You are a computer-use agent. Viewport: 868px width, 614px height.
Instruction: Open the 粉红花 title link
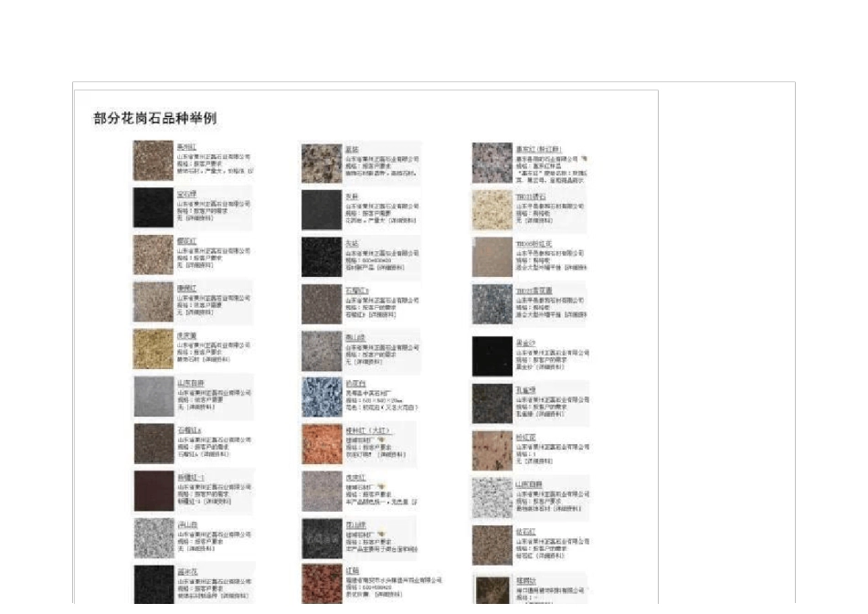(525, 437)
